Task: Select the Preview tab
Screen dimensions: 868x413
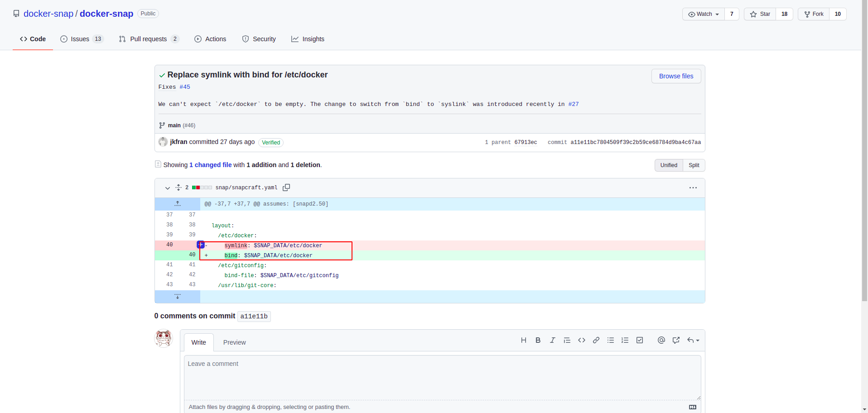Action: (234, 342)
